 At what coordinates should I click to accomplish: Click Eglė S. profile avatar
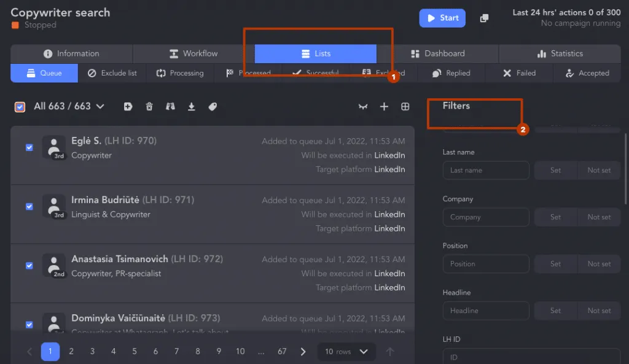click(x=54, y=147)
